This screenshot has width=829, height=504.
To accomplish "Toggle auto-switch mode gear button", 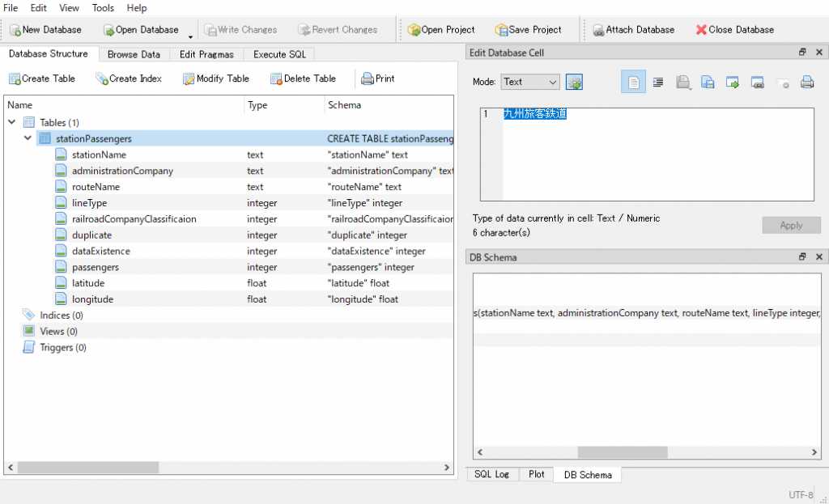I will coord(574,82).
